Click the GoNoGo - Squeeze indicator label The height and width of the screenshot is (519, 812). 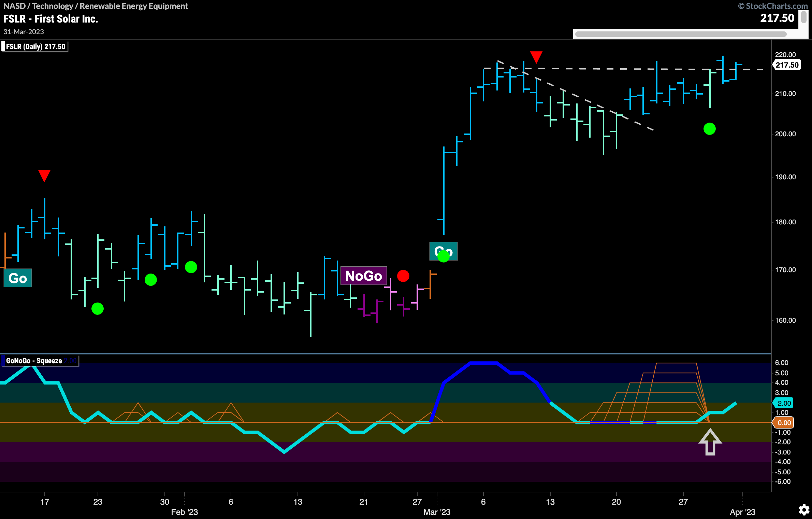pyautogui.click(x=40, y=361)
